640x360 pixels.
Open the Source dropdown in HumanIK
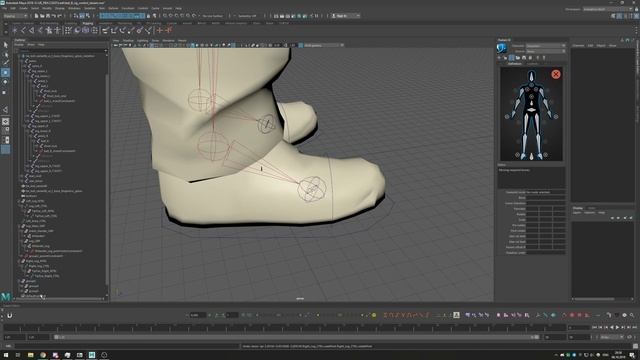(x=546, y=51)
